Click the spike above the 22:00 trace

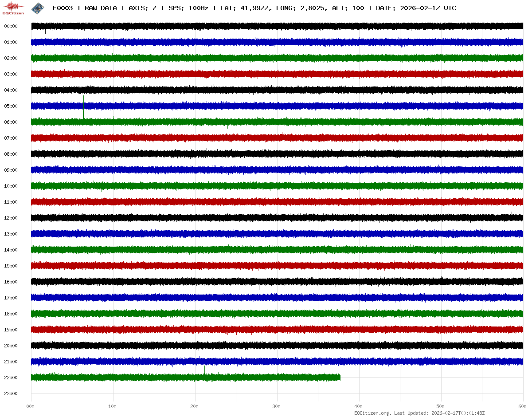tap(204, 369)
